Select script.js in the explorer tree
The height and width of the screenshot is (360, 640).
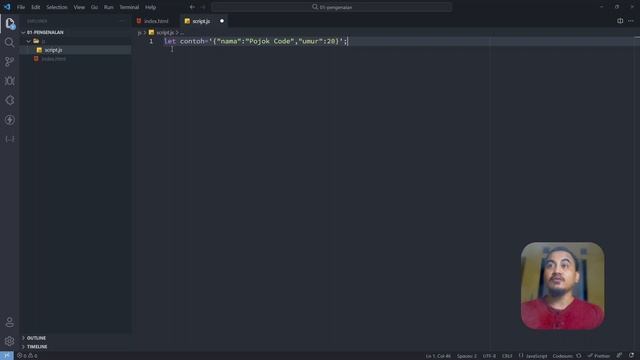tap(76, 50)
